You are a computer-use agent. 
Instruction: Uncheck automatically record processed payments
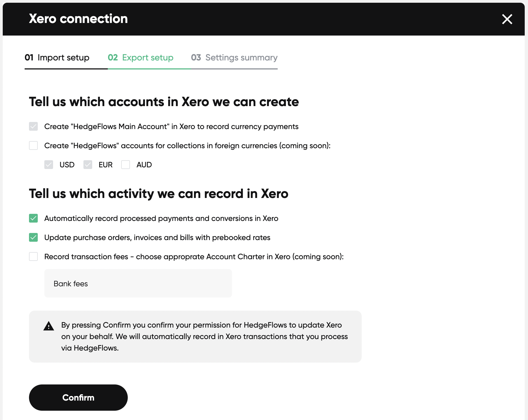coord(33,218)
